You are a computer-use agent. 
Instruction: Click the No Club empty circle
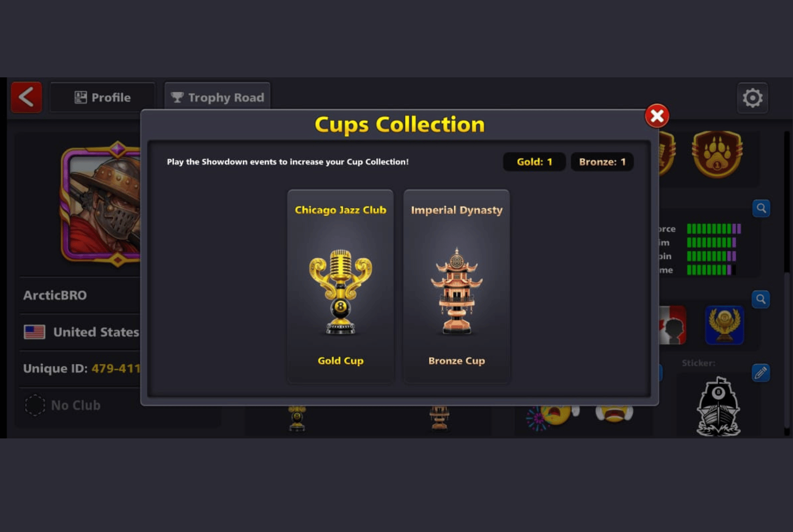[35, 405]
